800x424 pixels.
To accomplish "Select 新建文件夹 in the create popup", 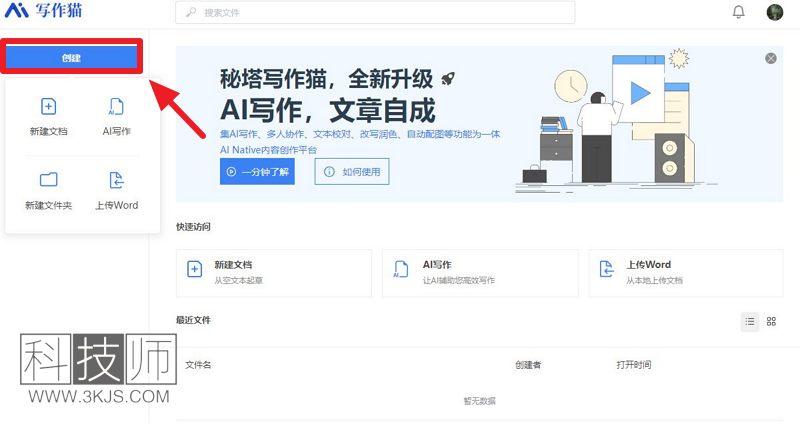I will [48, 191].
